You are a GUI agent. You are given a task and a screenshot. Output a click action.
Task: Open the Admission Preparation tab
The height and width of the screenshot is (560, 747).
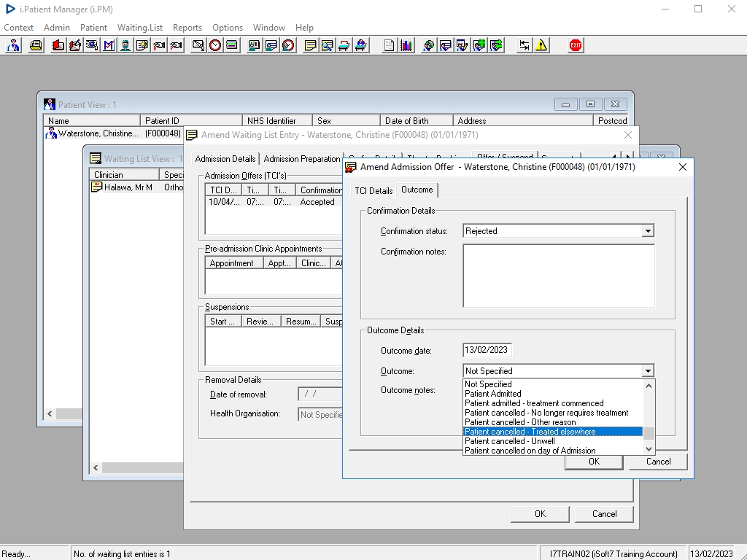pyautogui.click(x=302, y=159)
